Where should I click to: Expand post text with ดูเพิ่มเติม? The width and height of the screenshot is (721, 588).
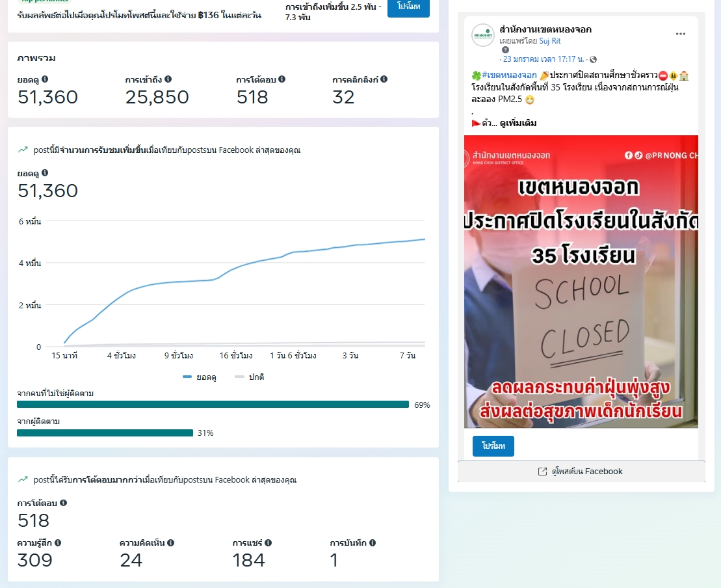click(x=518, y=124)
